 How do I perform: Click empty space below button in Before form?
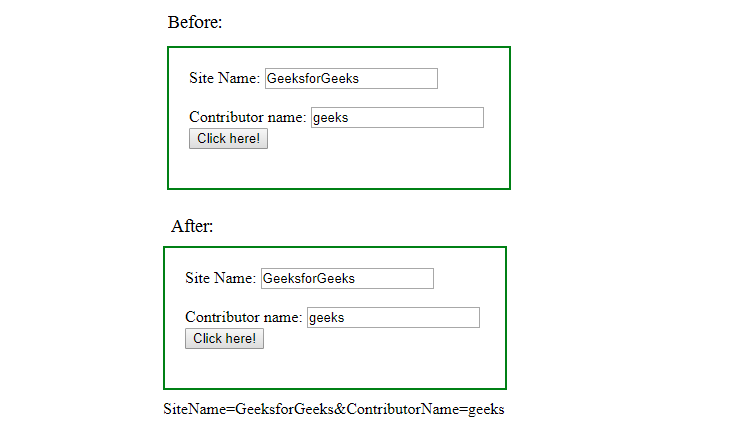click(339, 169)
